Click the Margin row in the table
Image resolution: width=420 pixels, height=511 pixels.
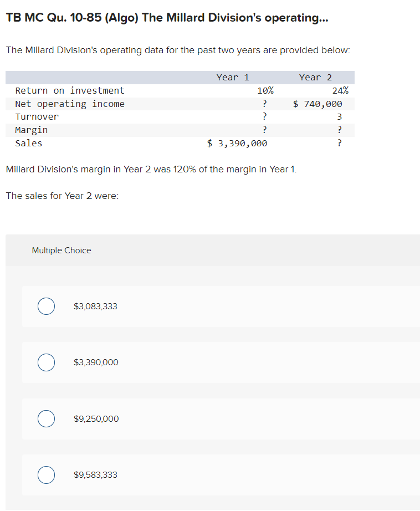pyautogui.click(x=30, y=130)
